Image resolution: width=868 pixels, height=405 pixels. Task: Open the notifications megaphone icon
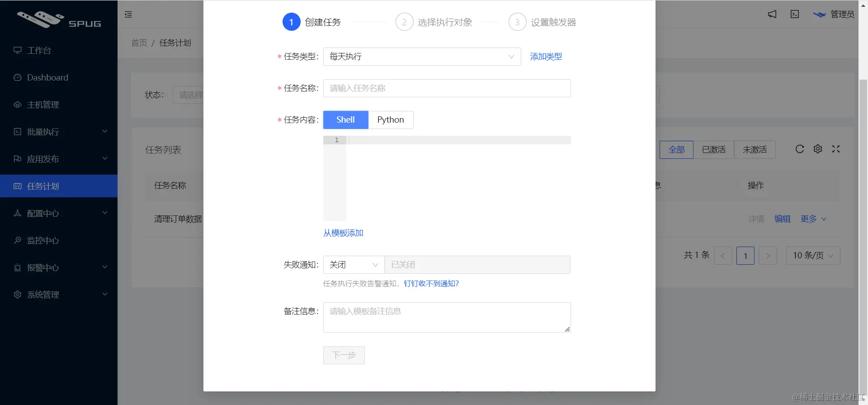(x=772, y=14)
